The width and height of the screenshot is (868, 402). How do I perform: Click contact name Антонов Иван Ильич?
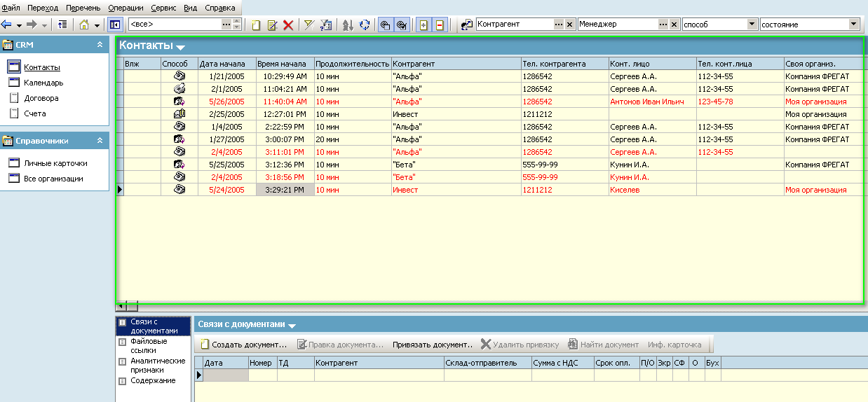click(x=647, y=102)
